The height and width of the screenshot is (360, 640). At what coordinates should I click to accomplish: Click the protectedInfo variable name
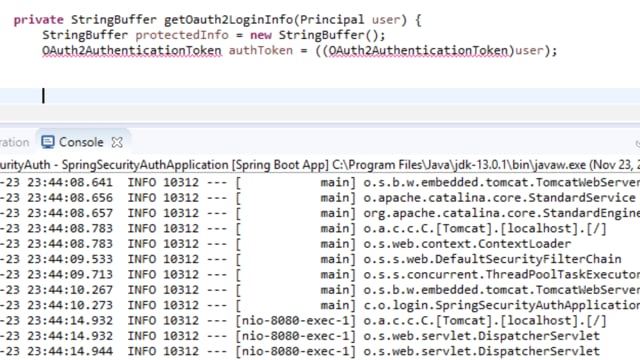coord(182,35)
